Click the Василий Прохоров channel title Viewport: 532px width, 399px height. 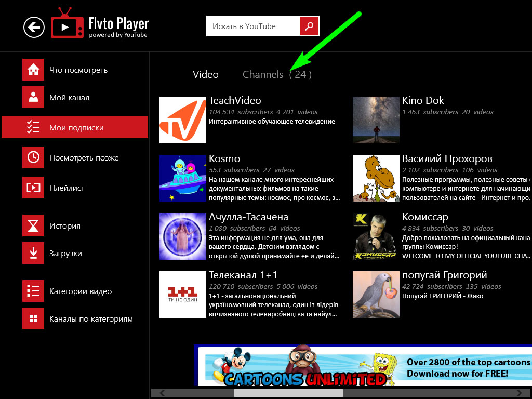pyautogui.click(x=447, y=159)
